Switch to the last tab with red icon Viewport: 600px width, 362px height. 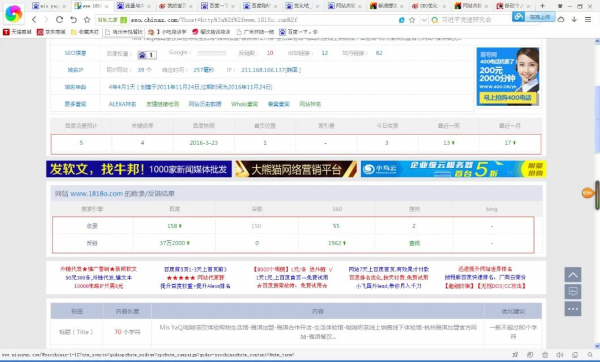[514, 6]
